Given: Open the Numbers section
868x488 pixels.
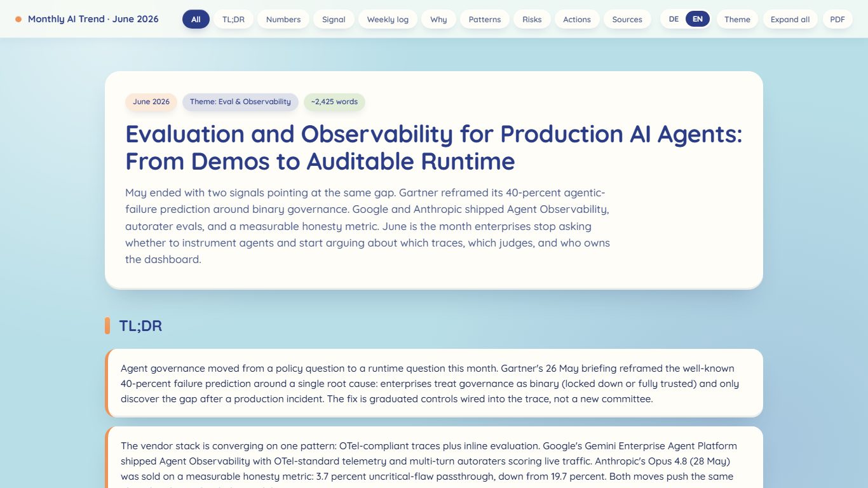Looking at the screenshot, I should click(283, 19).
